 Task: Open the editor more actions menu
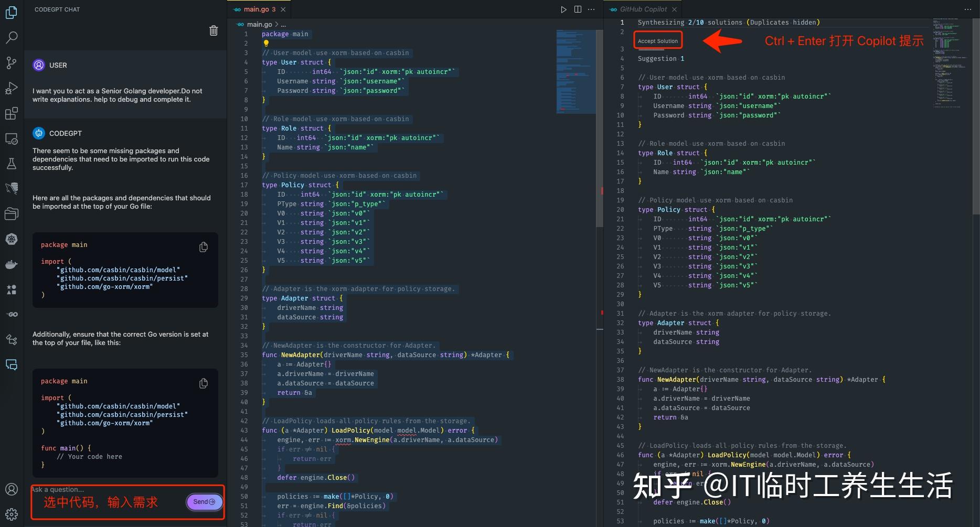(x=591, y=9)
